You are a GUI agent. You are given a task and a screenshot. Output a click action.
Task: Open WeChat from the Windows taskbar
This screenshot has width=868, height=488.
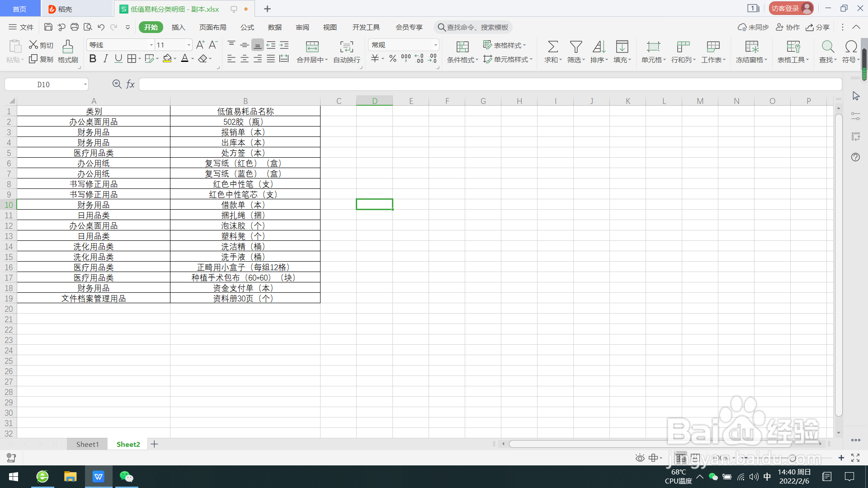tap(127, 477)
